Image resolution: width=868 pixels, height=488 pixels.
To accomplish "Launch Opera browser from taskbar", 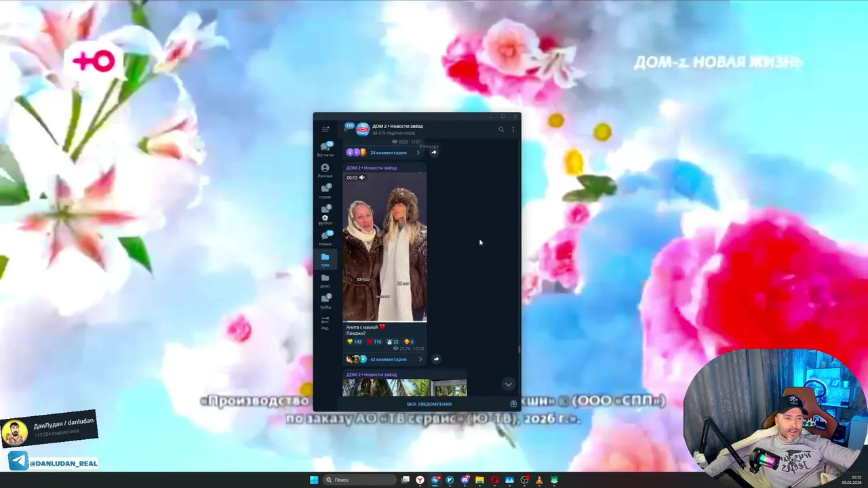I will point(494,480).
